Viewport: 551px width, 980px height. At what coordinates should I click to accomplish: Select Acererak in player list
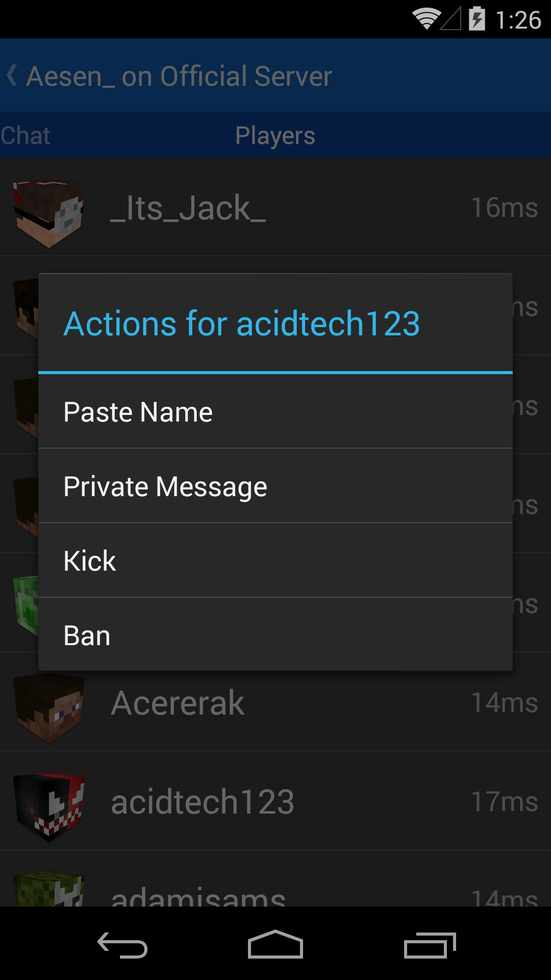click(178, 702)
